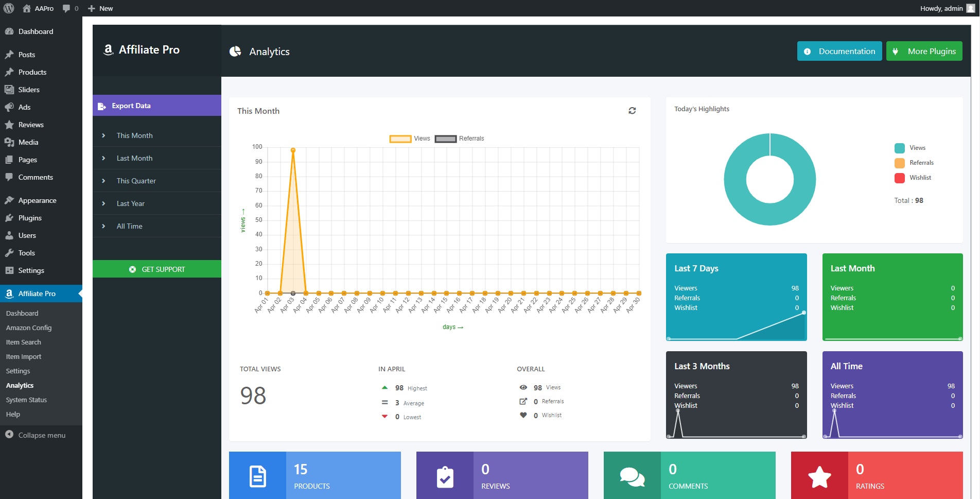Click the teal Views color swatch
The image size is (980, 499).
click(x=900, y=148)
